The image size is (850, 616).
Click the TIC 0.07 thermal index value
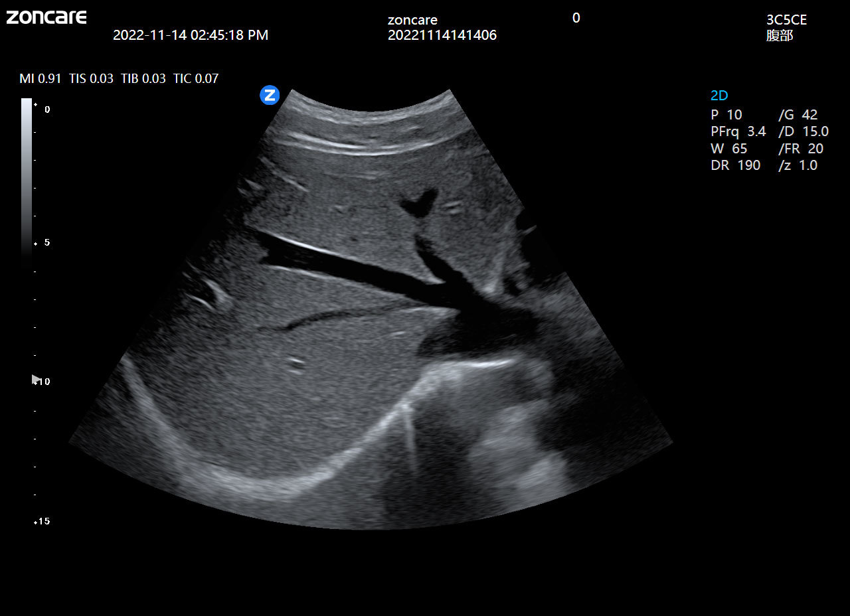pyautogui.click(x=195, y=78)
